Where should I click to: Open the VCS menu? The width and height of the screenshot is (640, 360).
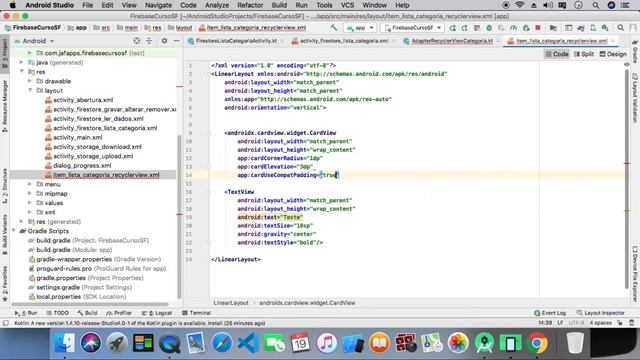pyautogui.click(x=347, y=5)
